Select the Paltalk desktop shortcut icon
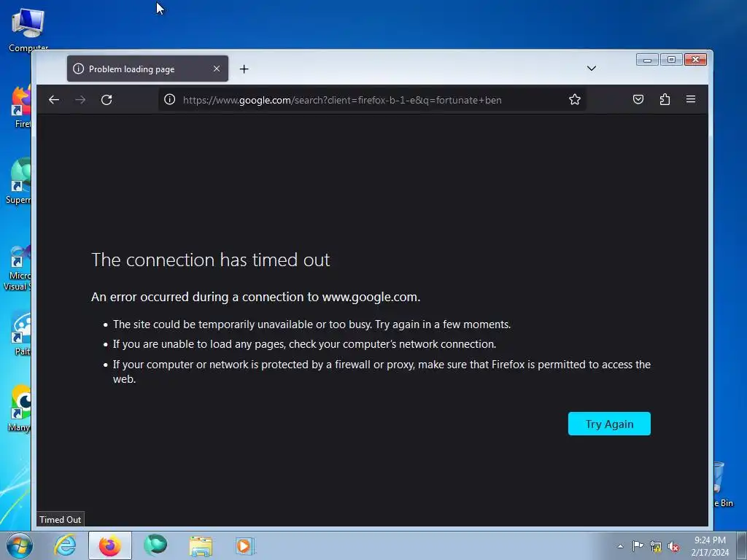Image resolution: width=747 pixels, height=560 pixels. [x=22, y=334]
